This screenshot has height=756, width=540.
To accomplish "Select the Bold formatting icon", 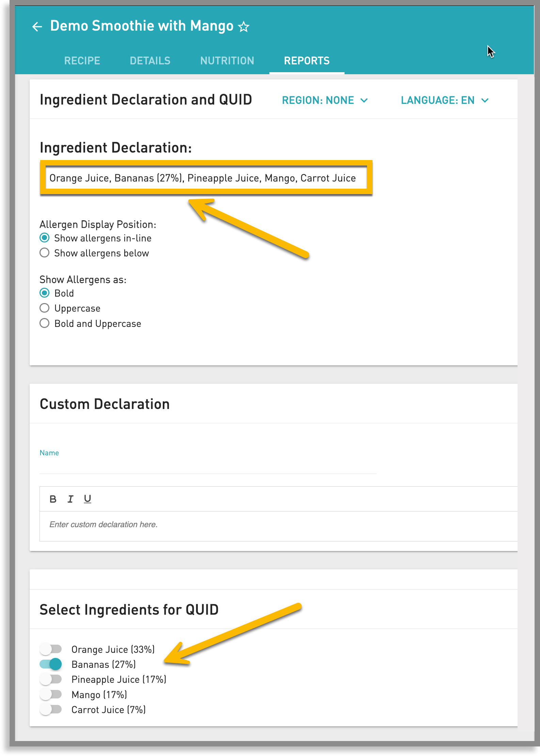I will tap(53, 499).
